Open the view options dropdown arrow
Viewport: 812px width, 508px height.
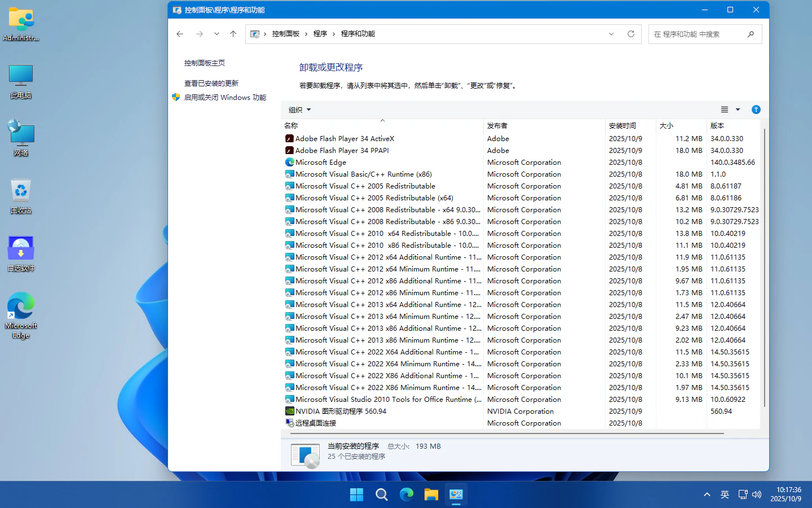point(738,110)
